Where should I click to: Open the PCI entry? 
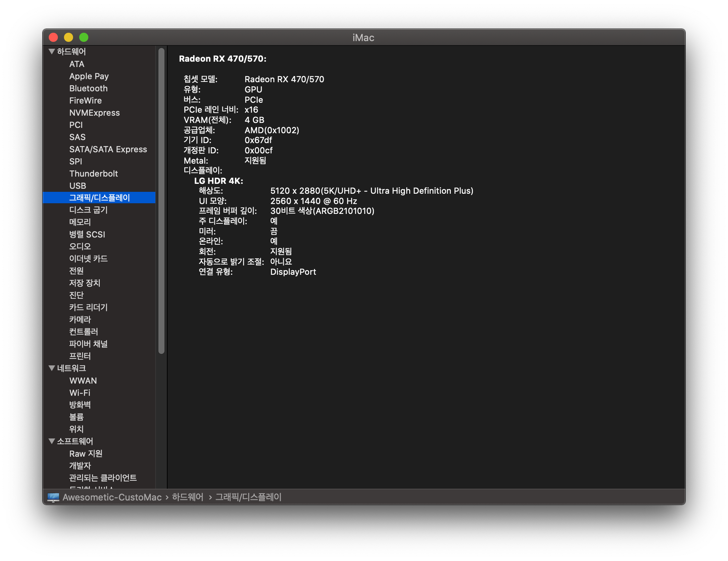[x=76, y=125]
